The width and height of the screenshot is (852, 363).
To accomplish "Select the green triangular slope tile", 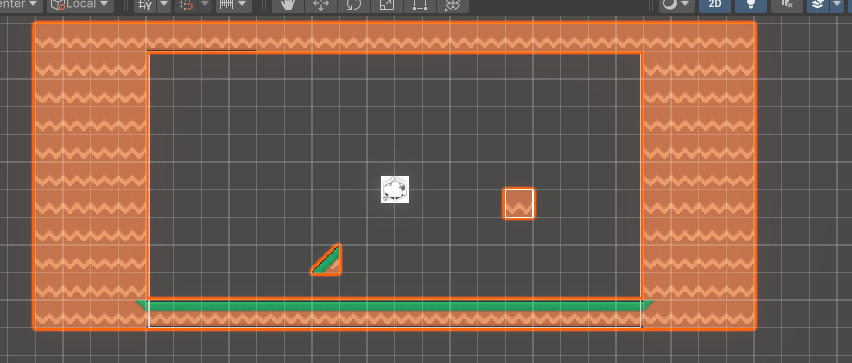I will [328, 260].
